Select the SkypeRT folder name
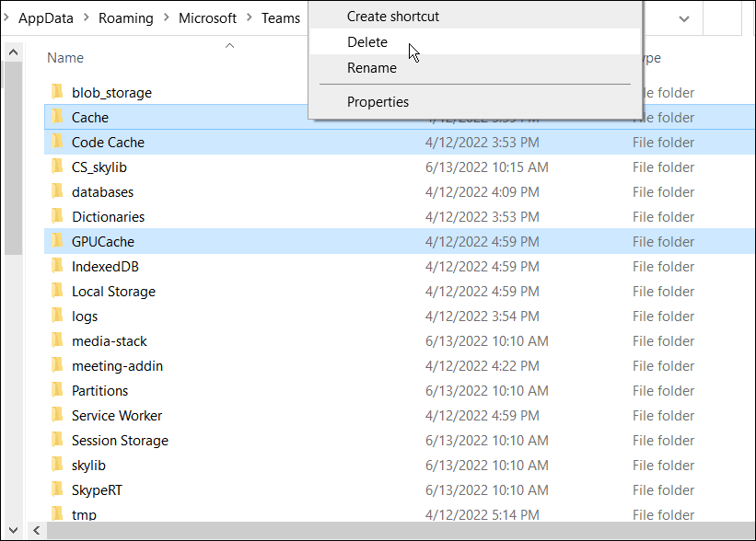The width and height of the screenshot is (756, 541). point(97,490)
